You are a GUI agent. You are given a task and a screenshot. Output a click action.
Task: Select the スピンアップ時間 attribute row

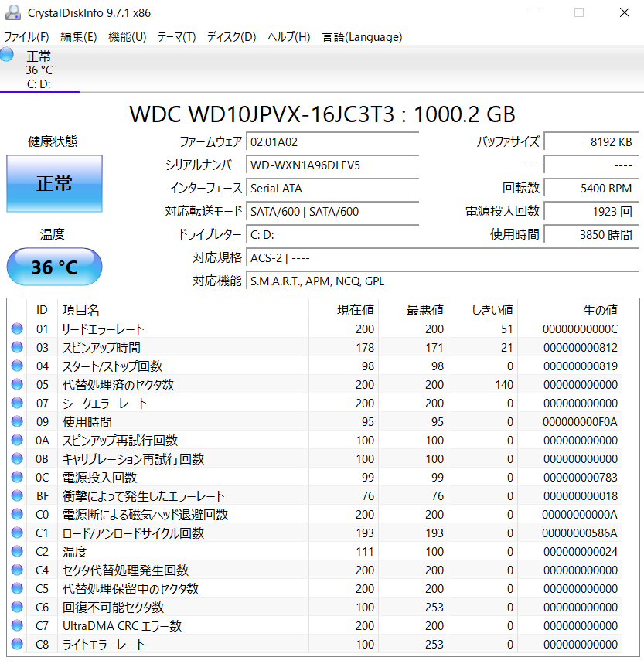tap(186, 348)
